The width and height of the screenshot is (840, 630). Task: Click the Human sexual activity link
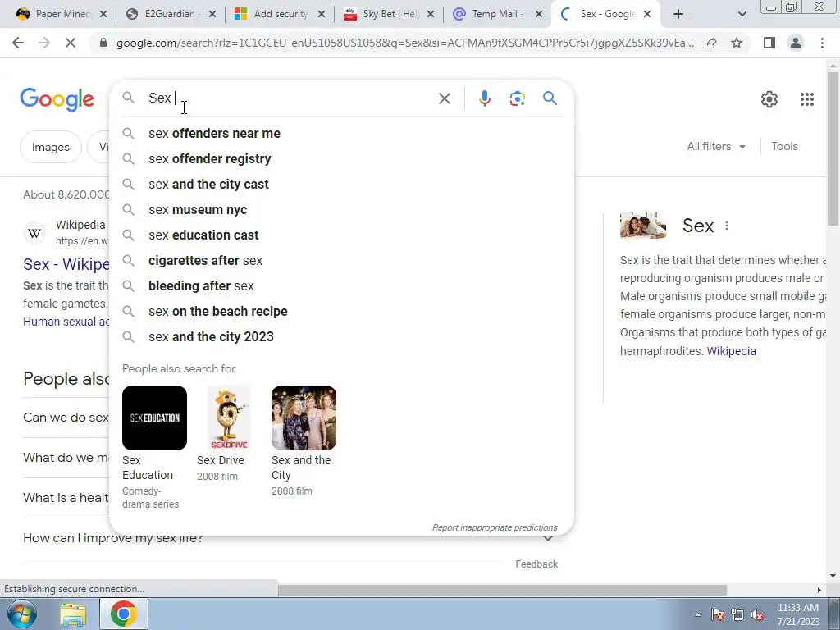point(66,322)
